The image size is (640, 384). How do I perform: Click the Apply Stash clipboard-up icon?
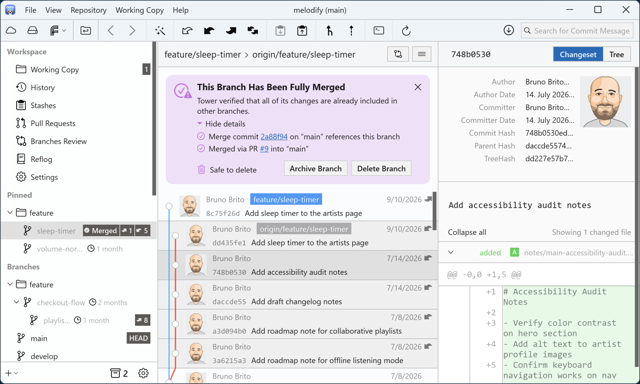point(302,31)
